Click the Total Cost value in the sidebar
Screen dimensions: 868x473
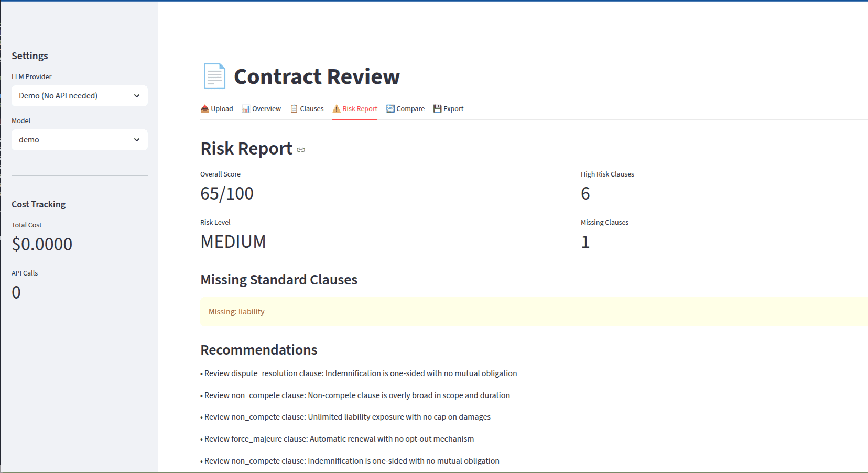point(42,243)
